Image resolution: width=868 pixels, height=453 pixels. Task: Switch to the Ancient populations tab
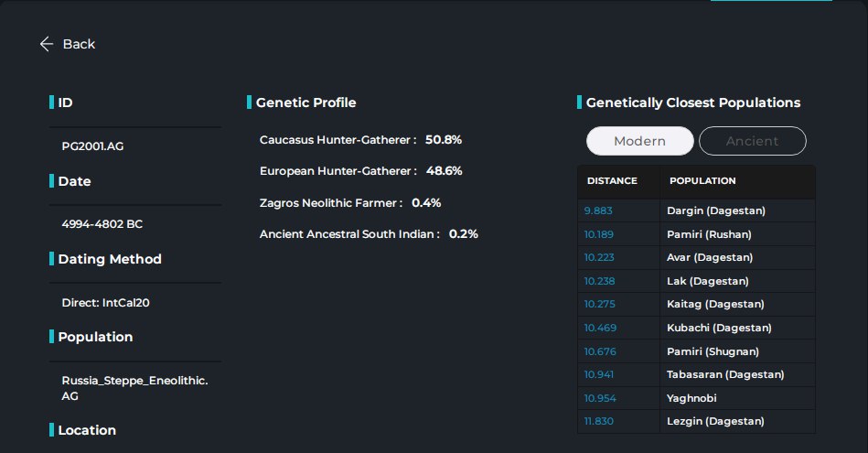[753, 141]
